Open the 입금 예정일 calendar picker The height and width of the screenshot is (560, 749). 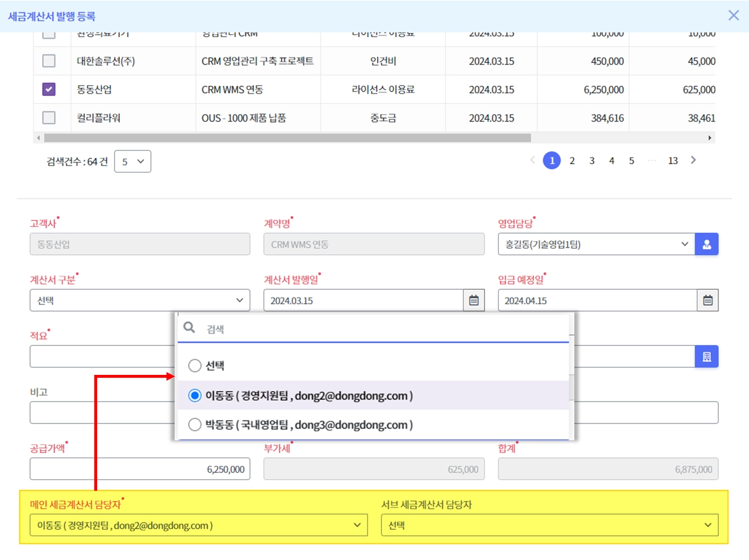(x=707, y=300)
